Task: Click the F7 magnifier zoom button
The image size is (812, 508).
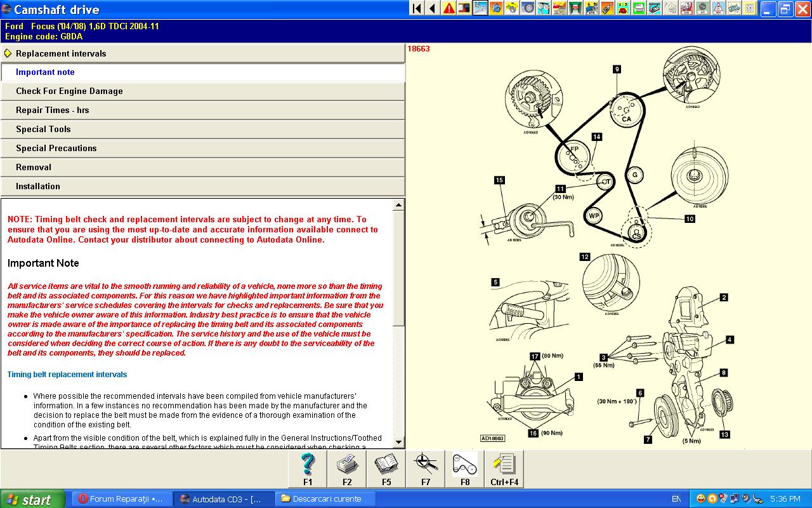Action: pos(426,469)
